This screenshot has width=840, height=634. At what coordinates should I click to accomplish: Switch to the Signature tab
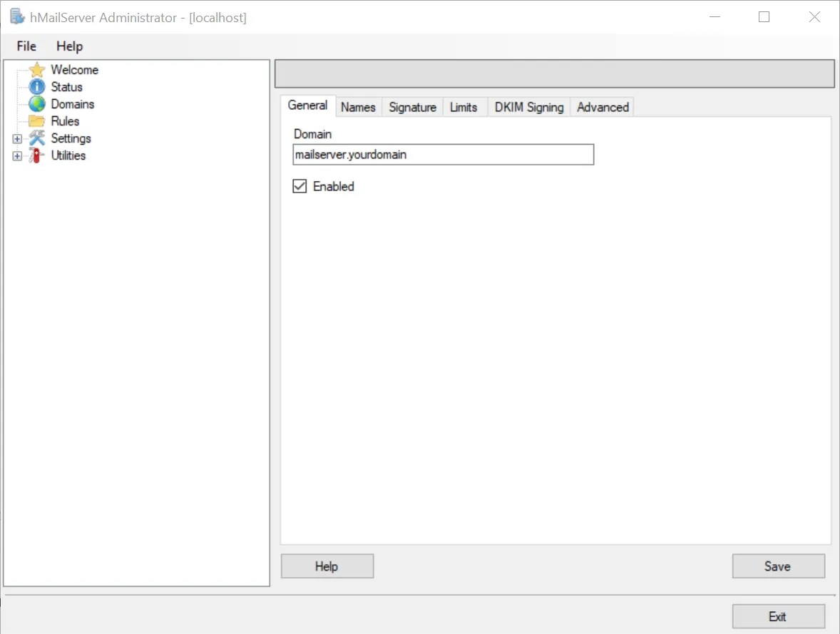(412, 107)
